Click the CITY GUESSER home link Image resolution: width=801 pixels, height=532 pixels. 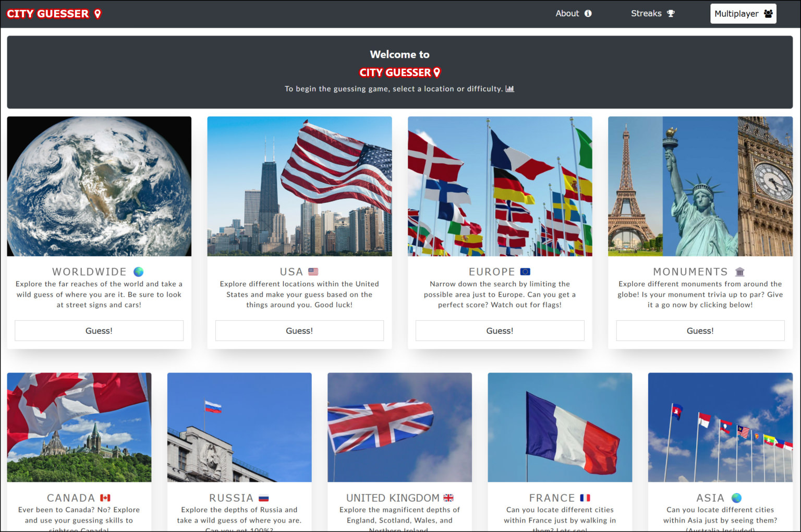(x=47, y=14)
